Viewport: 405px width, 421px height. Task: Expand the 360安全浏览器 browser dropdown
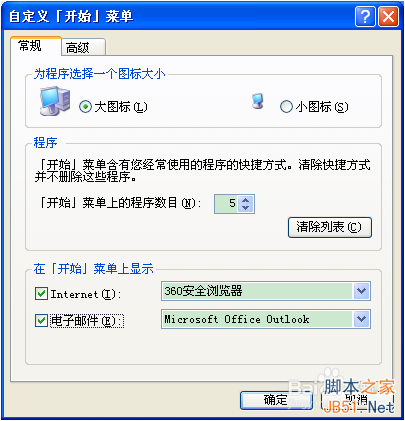(x=361, y=291)
